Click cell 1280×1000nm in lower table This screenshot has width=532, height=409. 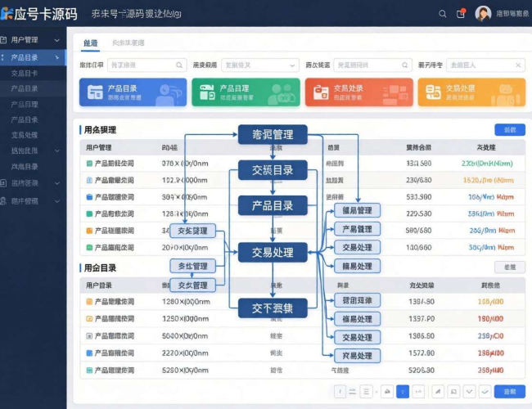pos(186,302)
